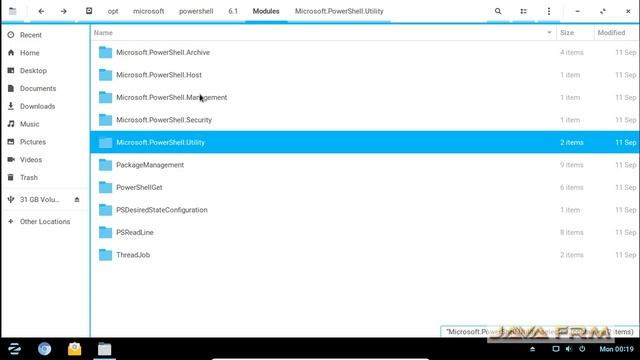Screen dimensions: 640x360
Task: Go forward with the right arrow button
Action: click(x=64, y=11)
